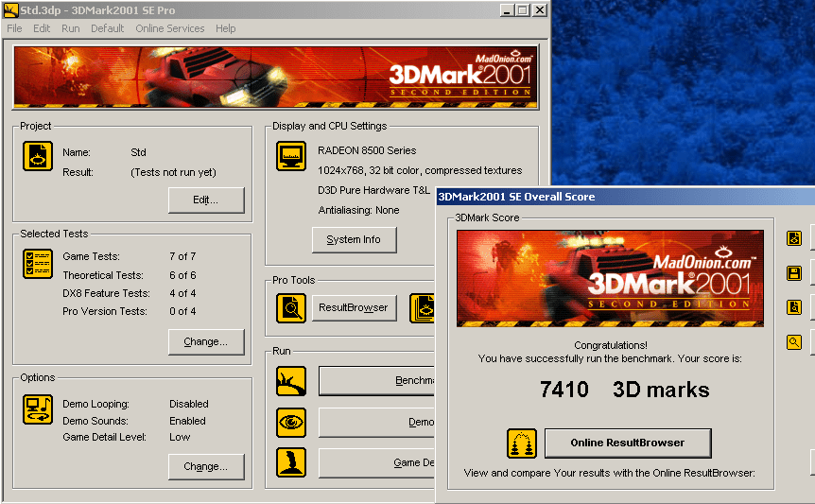Open the ResultBrowser button

coord(354,307)
